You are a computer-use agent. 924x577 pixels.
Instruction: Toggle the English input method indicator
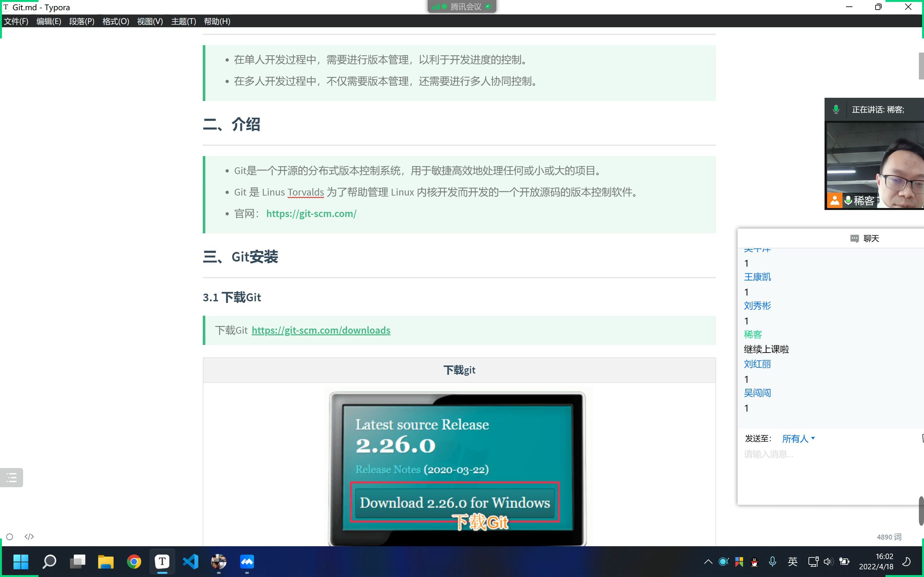792,561
